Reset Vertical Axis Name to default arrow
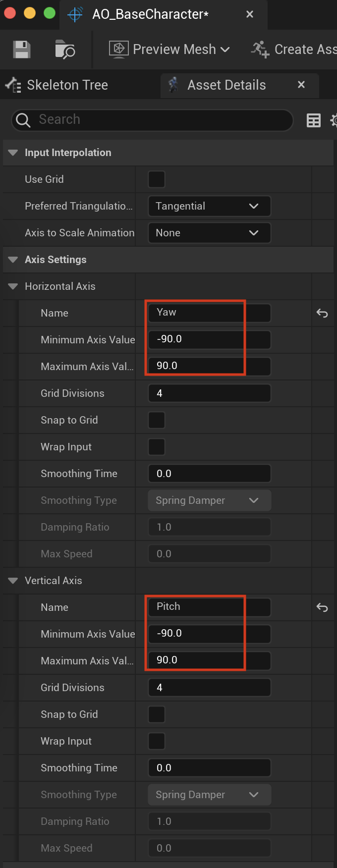Screen dimensions: 337x868 click(x=322, y=607)
